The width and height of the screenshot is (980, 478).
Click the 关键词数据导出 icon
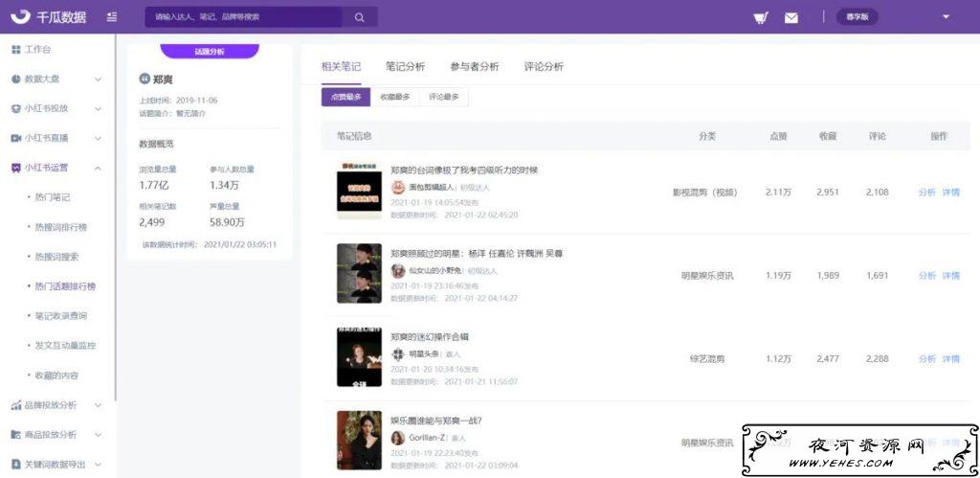pos(16,465)
